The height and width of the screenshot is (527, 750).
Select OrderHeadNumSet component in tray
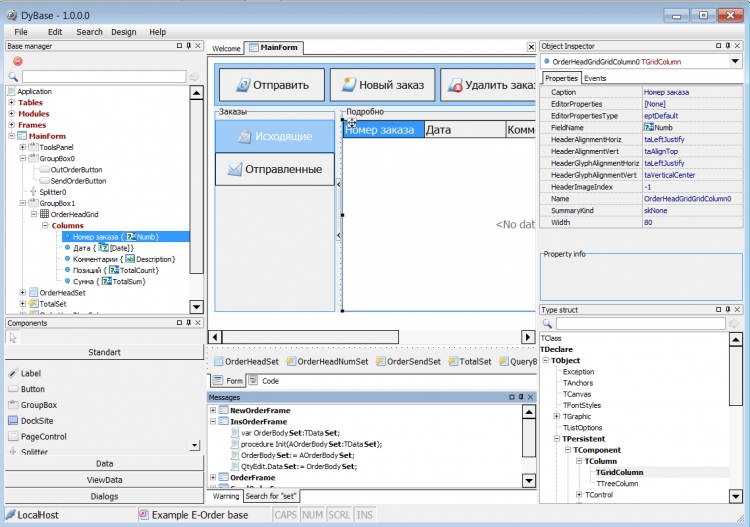(x=328, y=362)
